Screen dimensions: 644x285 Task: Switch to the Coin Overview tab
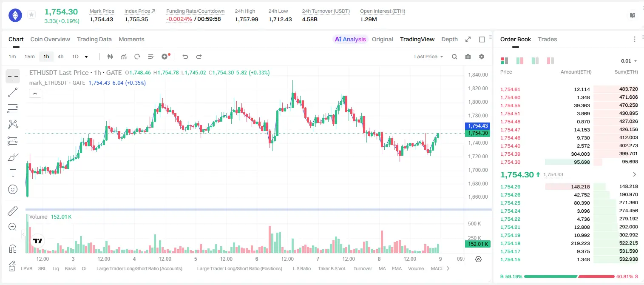[50, 39]
